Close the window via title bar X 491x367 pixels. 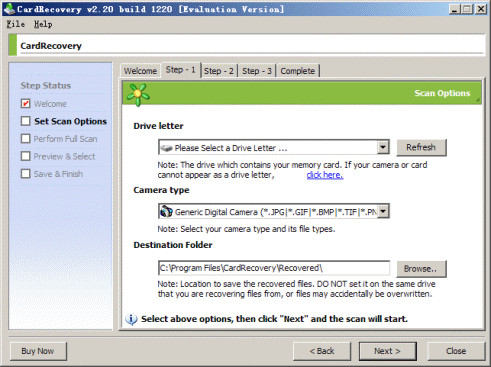[481, 9]
